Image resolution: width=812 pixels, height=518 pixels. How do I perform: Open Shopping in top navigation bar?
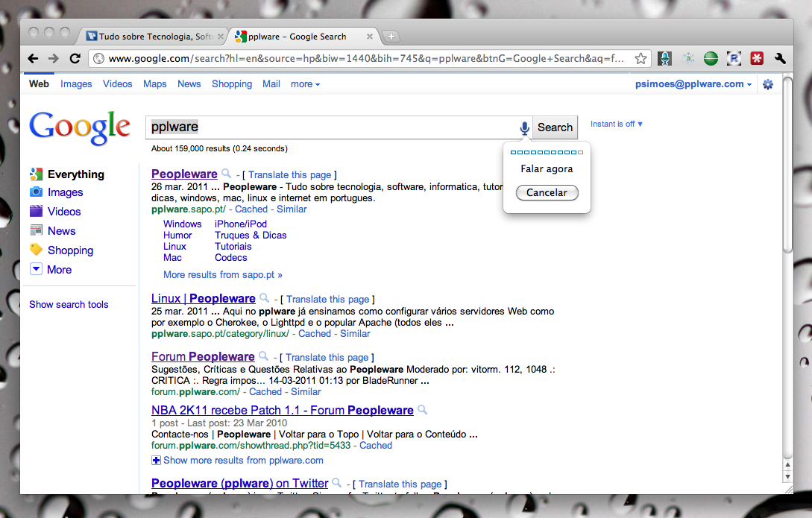tap(232, 83)
